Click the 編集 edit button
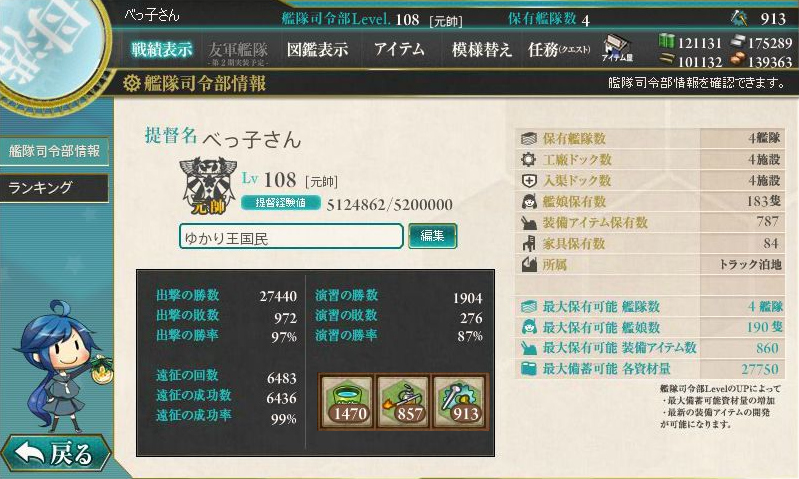 [432, 236]
